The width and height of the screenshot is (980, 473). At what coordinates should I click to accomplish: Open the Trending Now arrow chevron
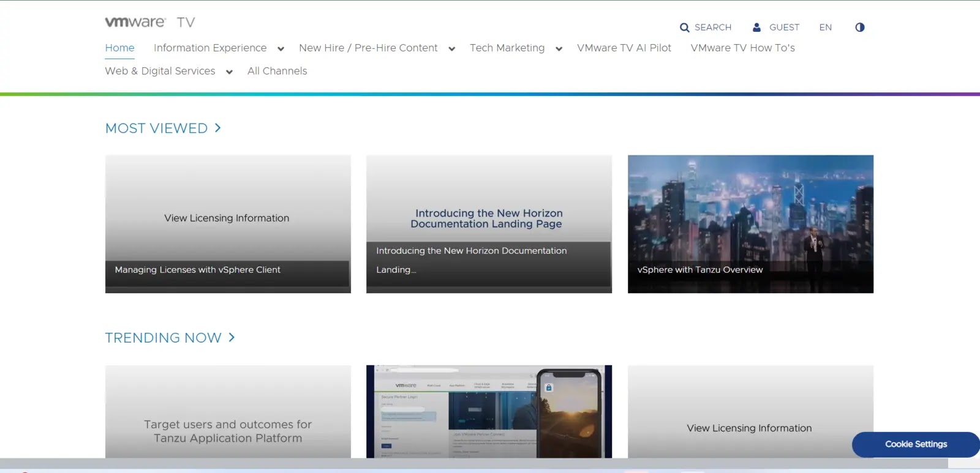point(232,337)
